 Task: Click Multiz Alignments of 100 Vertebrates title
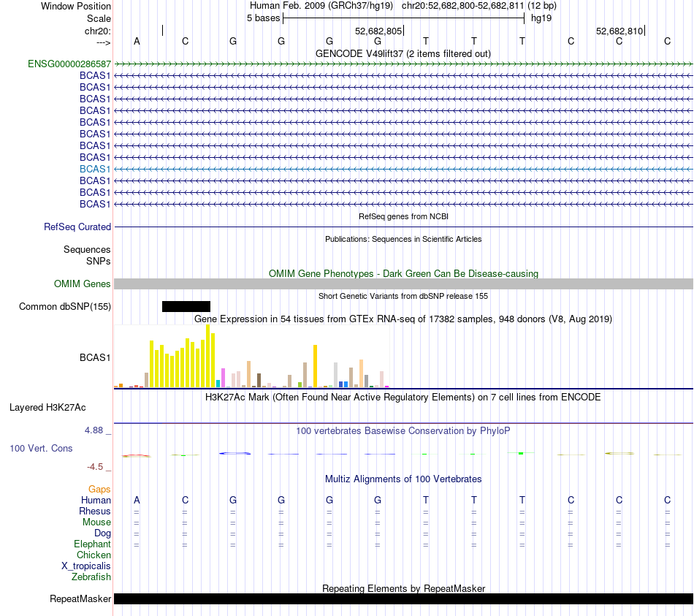(403, 479)
